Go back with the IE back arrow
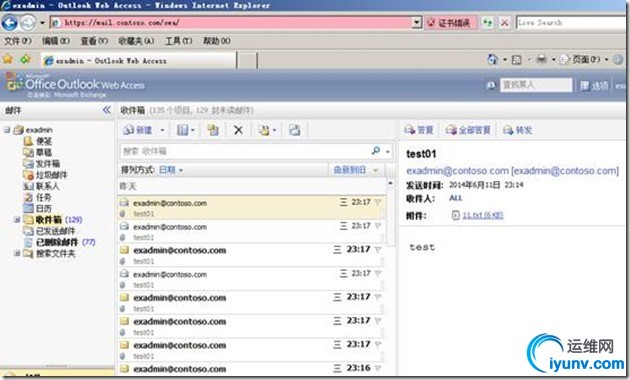 [10, 22]
